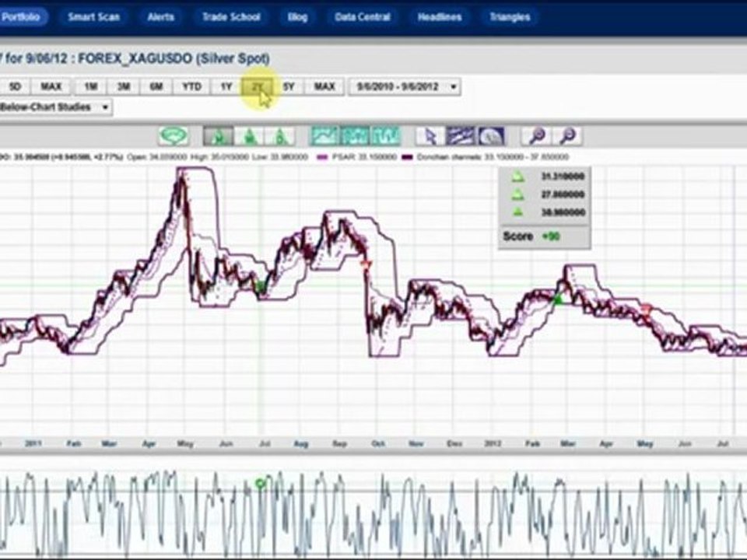Set range to 5D
This screenshot has height=560, width=747.
point(15,86)
